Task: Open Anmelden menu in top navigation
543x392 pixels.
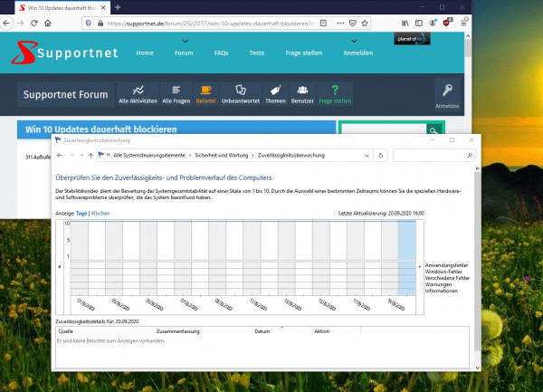Action: click(358, 53)
